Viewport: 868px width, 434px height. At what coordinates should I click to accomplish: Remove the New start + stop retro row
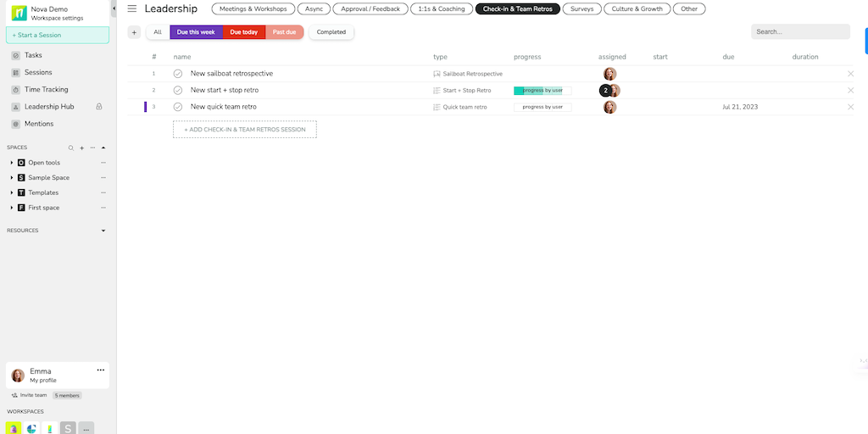point(851,90)
